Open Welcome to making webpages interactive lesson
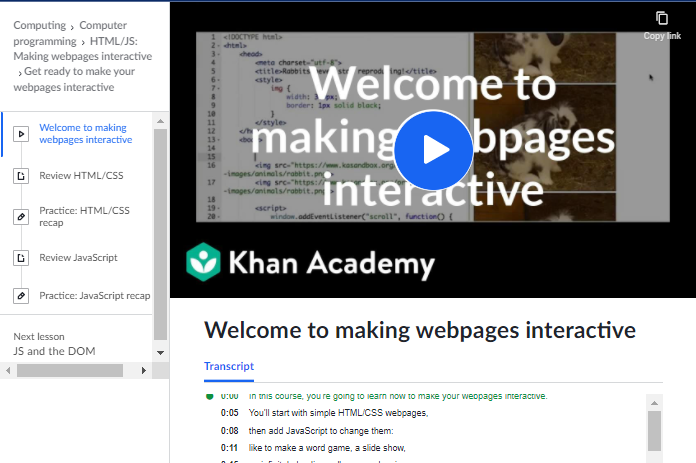This screenshot has width=696, height=463. coord(86,134)
